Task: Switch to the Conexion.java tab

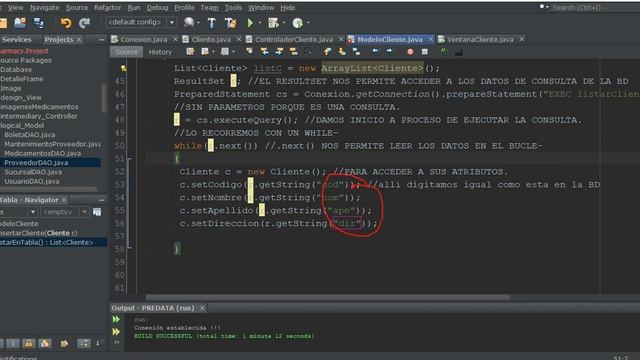Action: point(144,39)
